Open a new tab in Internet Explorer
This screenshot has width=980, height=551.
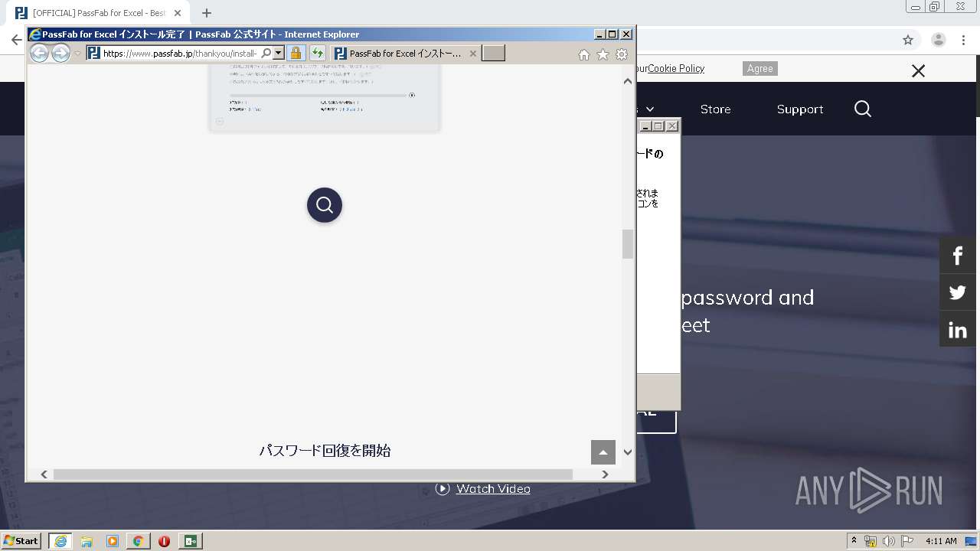tap(493, 53)
